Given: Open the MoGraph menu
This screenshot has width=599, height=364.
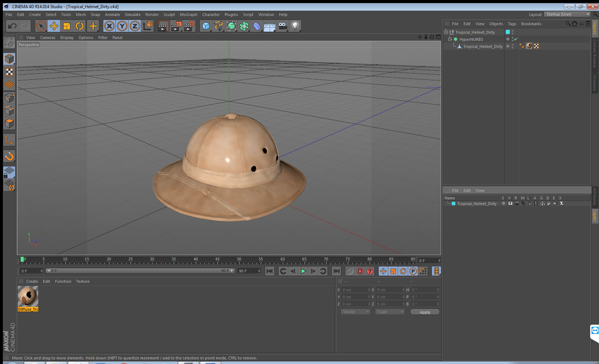Looking at the screenshot, I should (x=188, y=15).
